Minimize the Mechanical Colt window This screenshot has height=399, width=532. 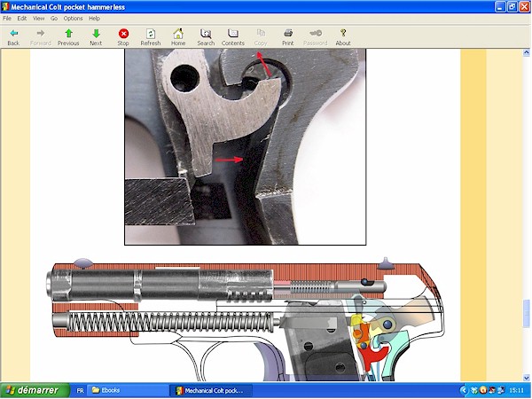[500, 7]
